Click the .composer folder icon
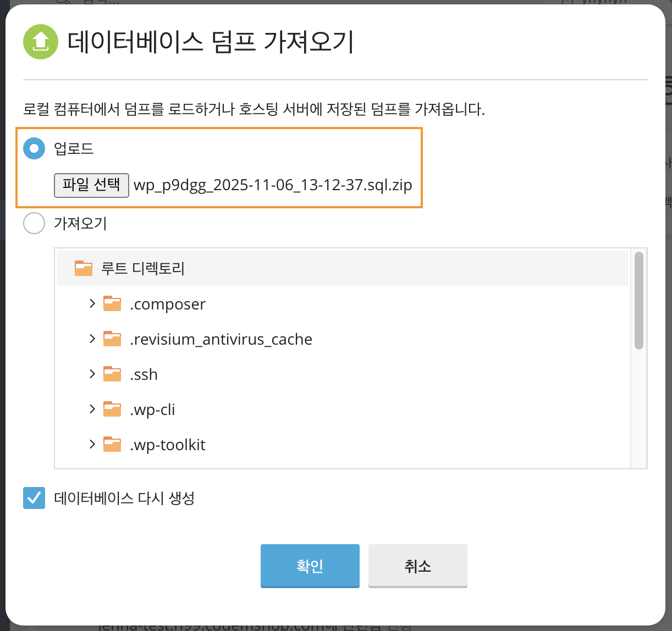This screenshot has width=672, height=631. coord(112,303)
